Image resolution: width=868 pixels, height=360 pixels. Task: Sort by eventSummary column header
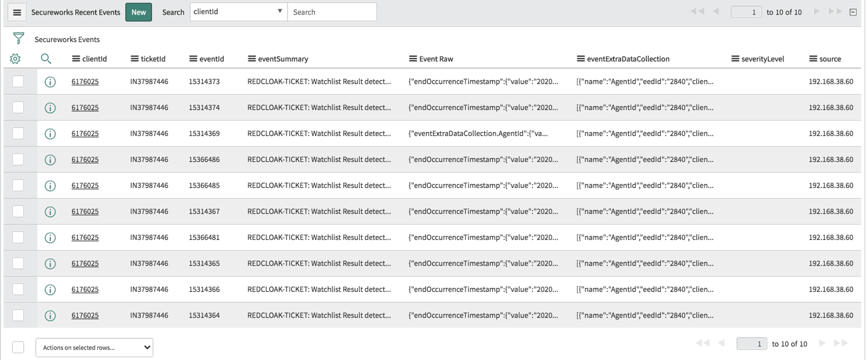283,59
